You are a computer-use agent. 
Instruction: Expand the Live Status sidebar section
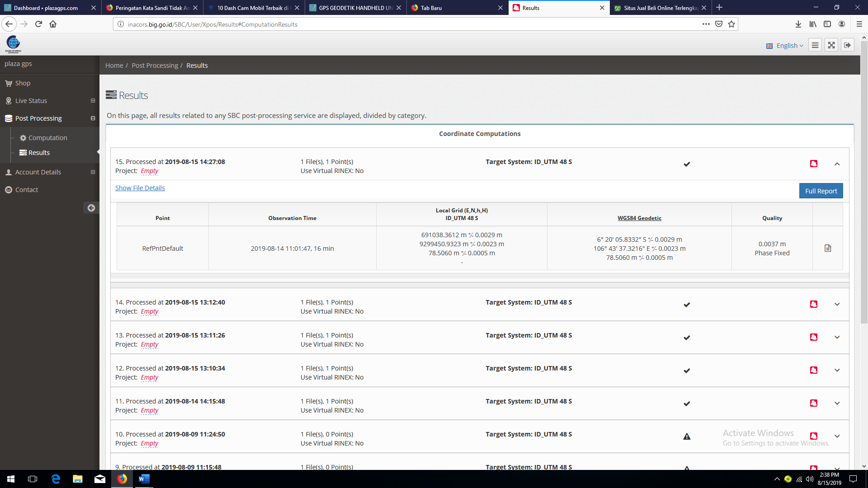click(x=93, y=101)
